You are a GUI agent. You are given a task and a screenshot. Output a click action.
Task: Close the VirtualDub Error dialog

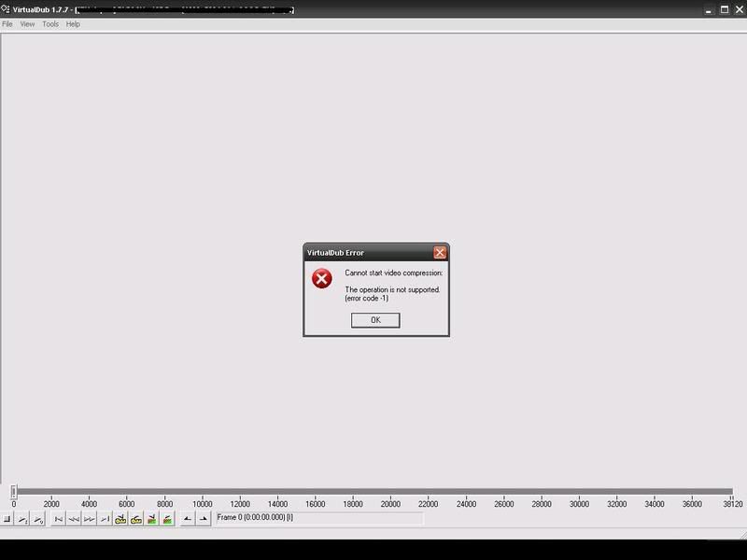pos(440,252)
